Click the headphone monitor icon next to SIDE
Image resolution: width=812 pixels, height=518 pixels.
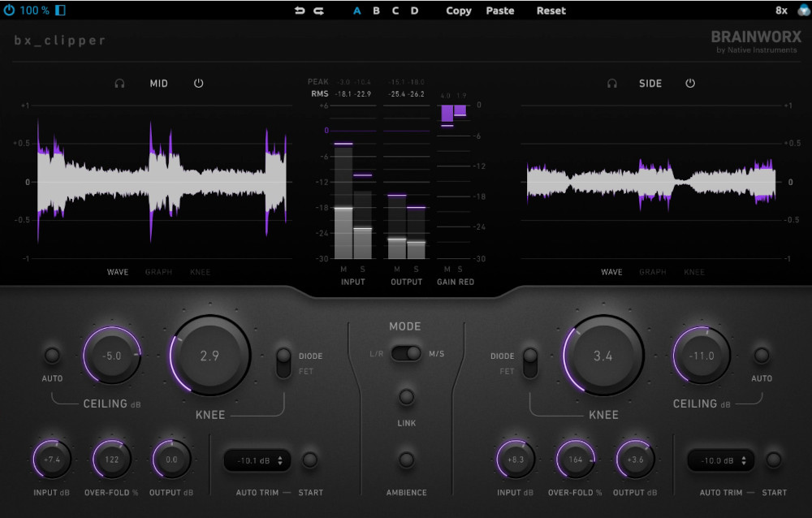coord(611,83)
